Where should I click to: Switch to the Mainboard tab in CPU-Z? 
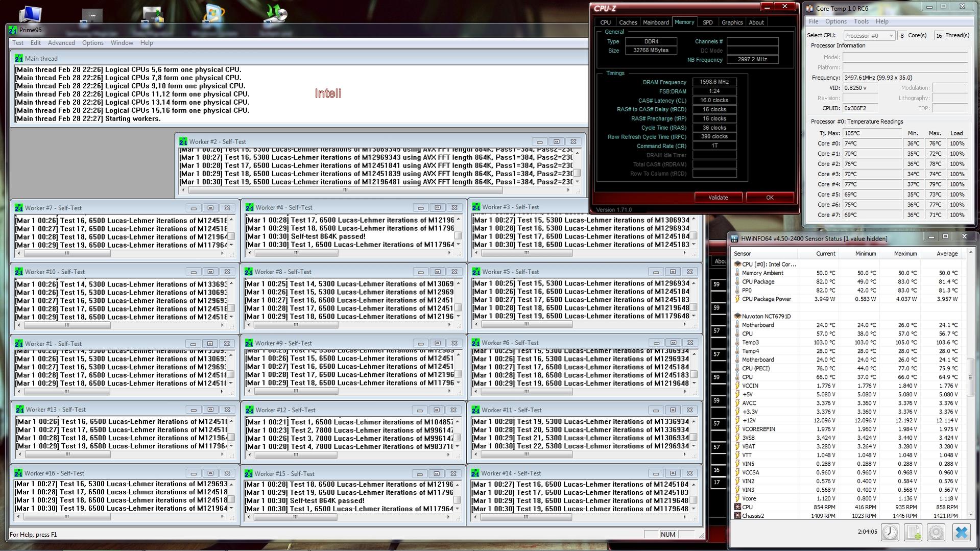656,22
